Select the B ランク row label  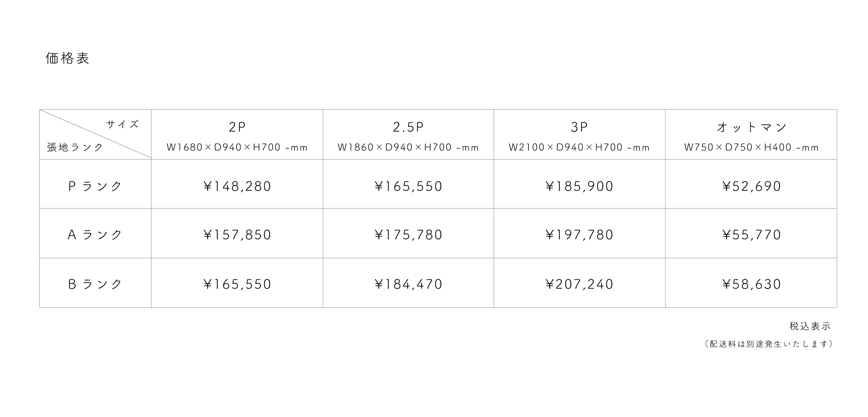coord(95,285)
